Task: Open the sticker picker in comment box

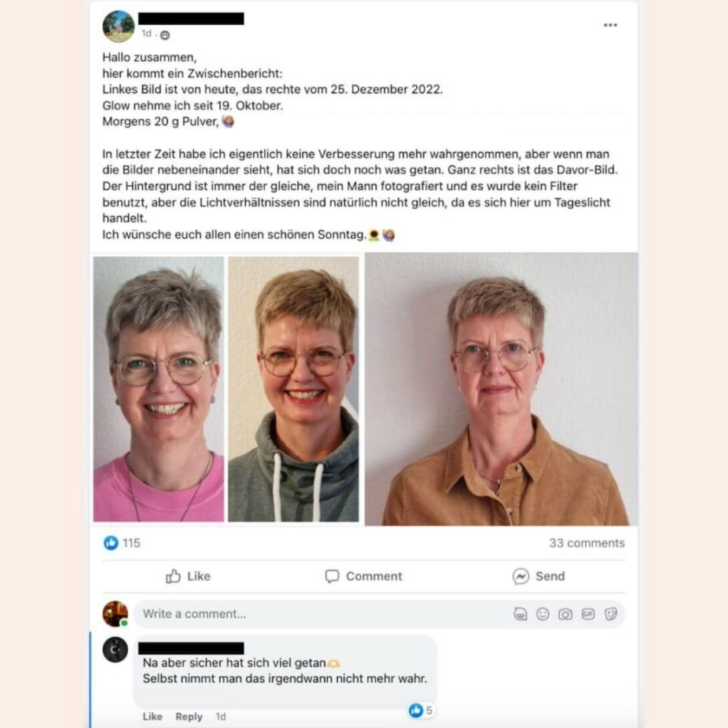Action: click(x=611, y=614)
